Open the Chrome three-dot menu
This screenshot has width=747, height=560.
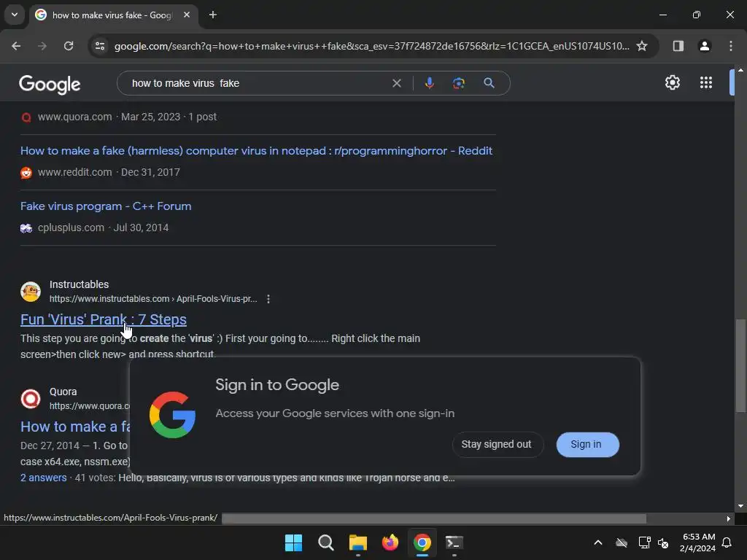click(x=730, y=46)
